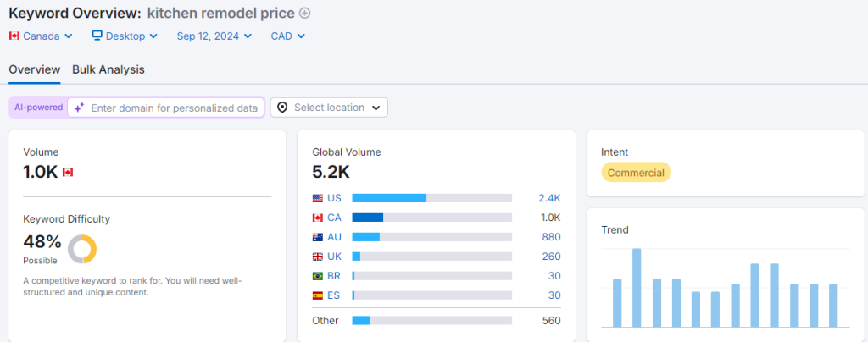The image size is (868, 342).
Task: Click the 880 AU volume value
Action: click(x=551, y=237)
